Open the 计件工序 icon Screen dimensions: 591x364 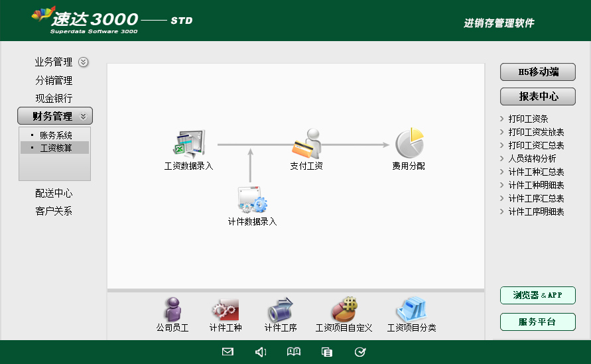(281, 310)
